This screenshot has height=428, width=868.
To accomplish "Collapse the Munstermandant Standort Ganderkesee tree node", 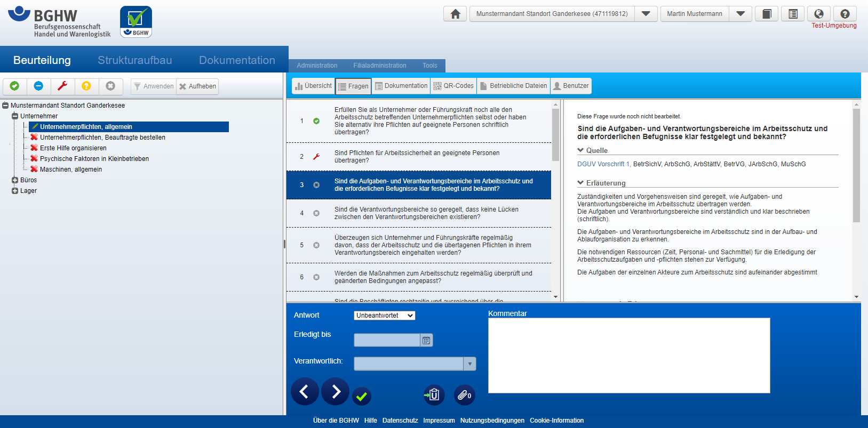I will coord(5,106).
